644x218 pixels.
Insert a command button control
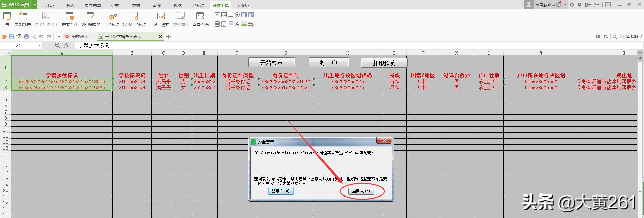click(x=231, y=15)
